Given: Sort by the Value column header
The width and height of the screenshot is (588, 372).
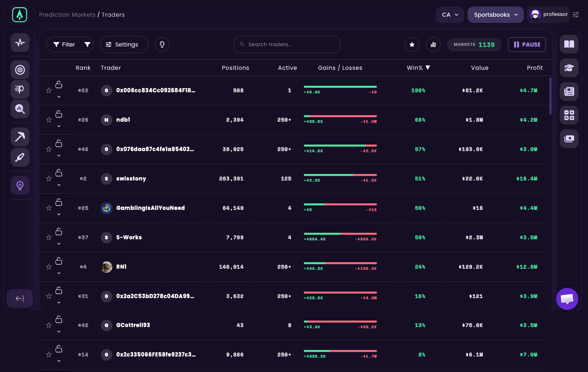Looking at the screenshot, I should 480,68.
